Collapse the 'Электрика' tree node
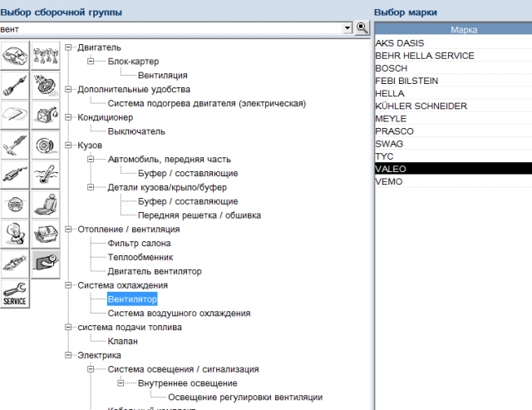This screenshot has height=410, width=532. click(68, 355)
